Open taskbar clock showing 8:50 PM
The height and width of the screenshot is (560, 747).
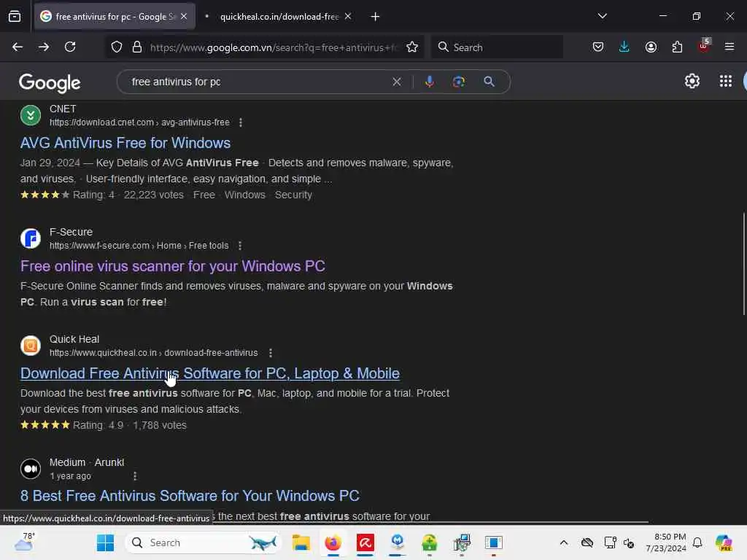pos(665,542)
